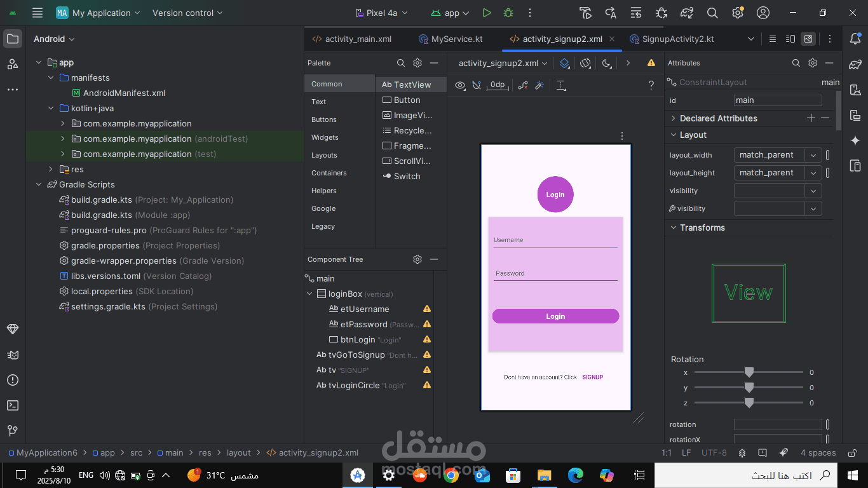This screenshot has height=488, width=868.
Task: Open the Pixel 4a device dropdown
Action: coord(381,13)
